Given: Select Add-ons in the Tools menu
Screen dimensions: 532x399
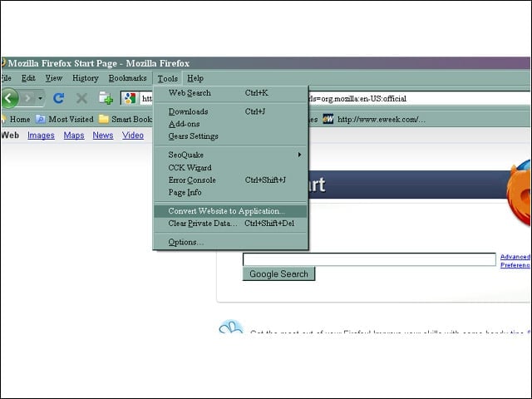Looking at the screenshot, I should 231,124.
